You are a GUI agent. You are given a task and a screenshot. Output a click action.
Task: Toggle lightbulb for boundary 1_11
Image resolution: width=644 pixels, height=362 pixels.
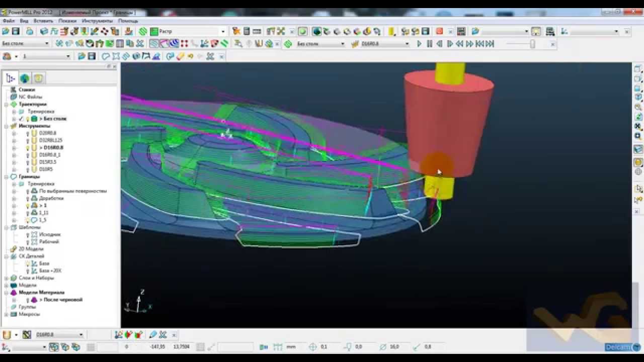click(x=28, y=213)
